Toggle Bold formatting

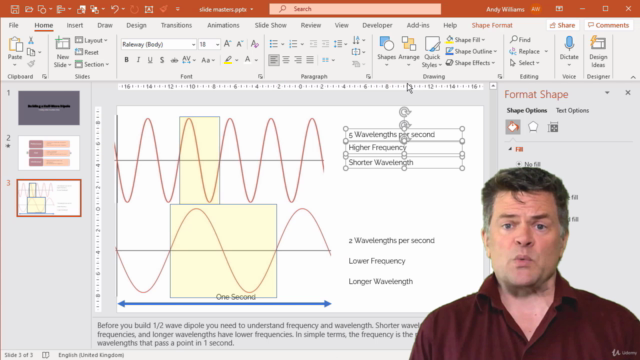click(x=127, y=60)
